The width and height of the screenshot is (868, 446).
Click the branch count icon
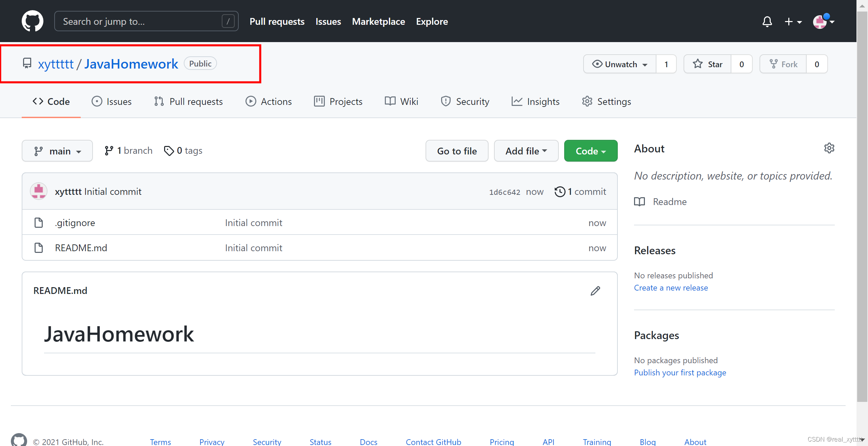coord(109,151)
